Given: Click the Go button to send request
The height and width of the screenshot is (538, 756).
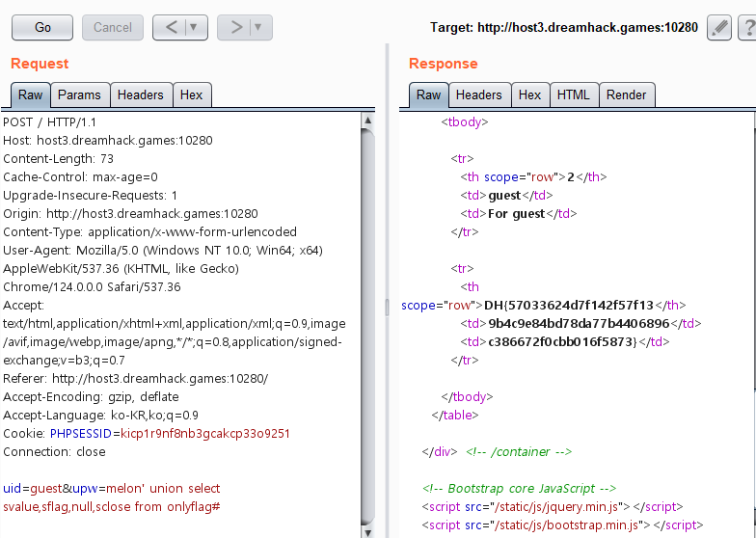Looking at the screenshot, I should tap(42, 27).
